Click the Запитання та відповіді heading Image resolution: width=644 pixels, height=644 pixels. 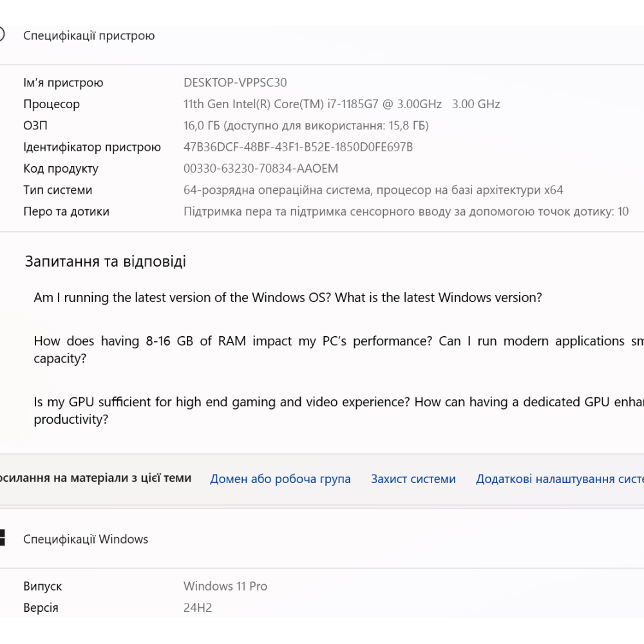pyautogui.click(x=106, y=261)
